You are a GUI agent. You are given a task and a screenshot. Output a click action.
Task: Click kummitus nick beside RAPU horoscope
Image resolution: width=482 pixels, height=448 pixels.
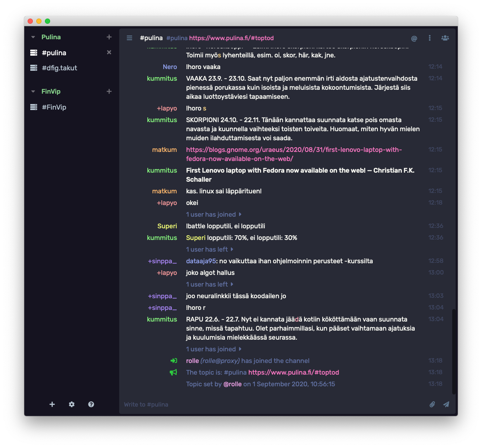click(x=162, y=319)
